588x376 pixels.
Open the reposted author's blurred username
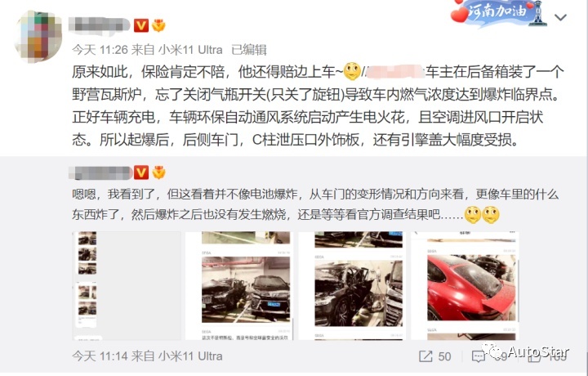coord(100,172)
